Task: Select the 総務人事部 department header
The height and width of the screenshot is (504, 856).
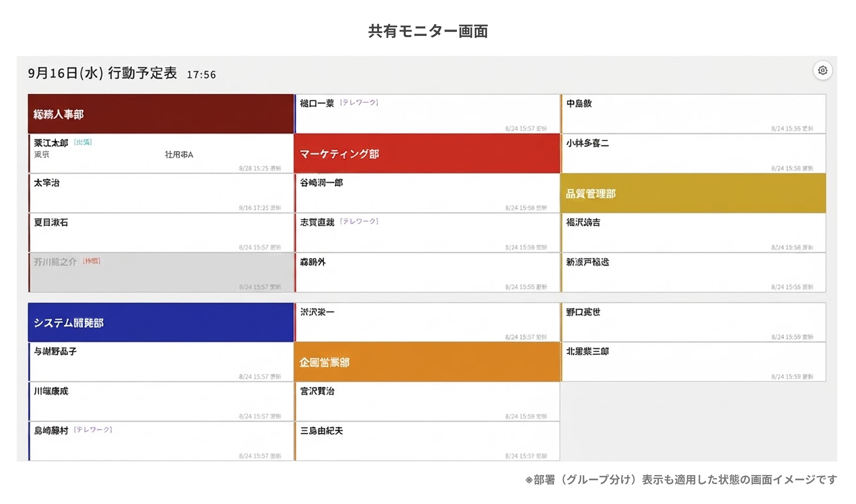Action: pyautogui.click(x=161, y=114)
